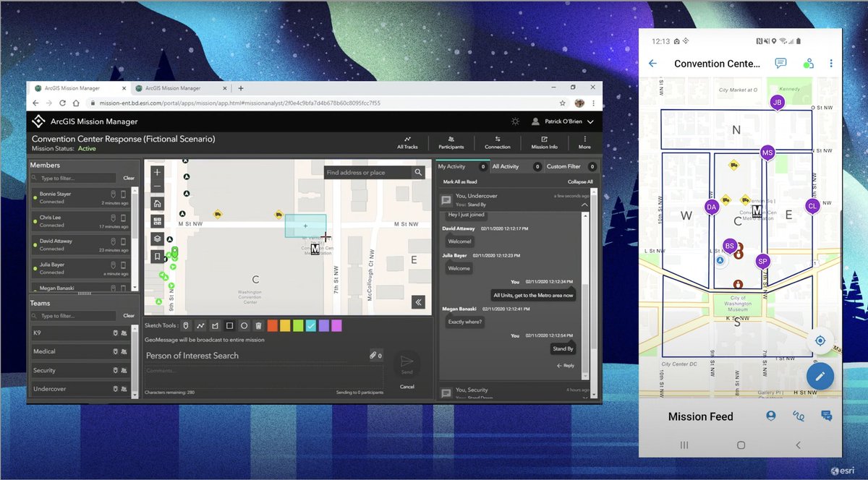This screenshot has height=480, width=868.
Task: Focus the Find address or place field
Action: pos(367,173)
